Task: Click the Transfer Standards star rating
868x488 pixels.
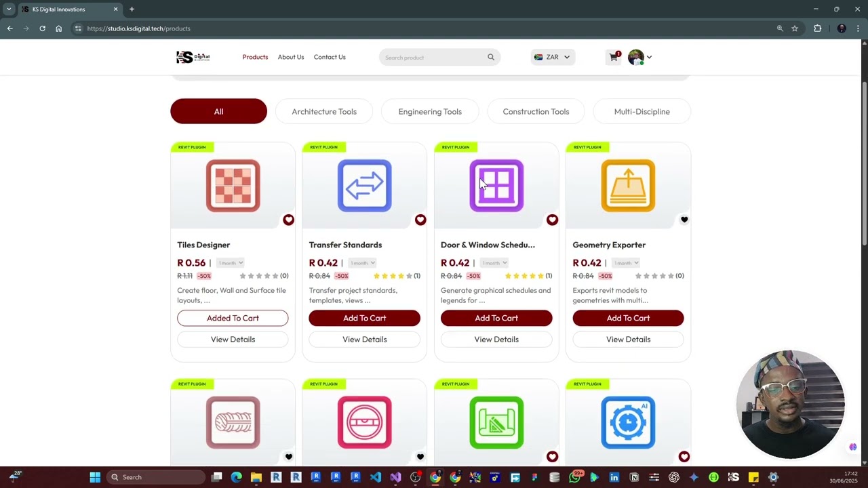Action: [x=393, y=276]
